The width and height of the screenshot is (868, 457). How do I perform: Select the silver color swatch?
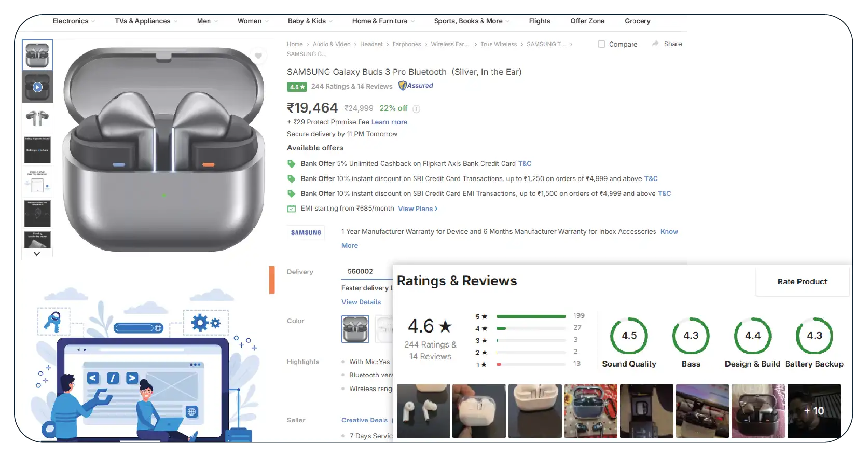click(355, 329)
